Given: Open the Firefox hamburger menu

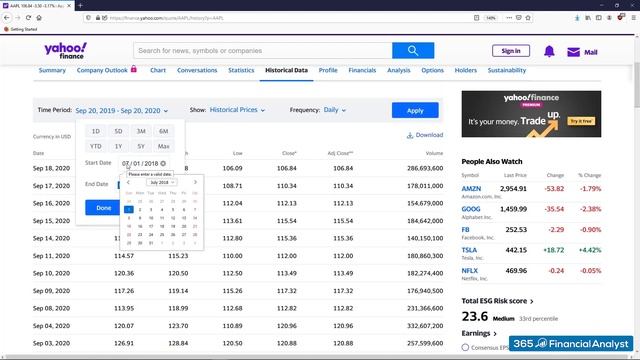Looking at the screenshot, I should tap(633, 18).
